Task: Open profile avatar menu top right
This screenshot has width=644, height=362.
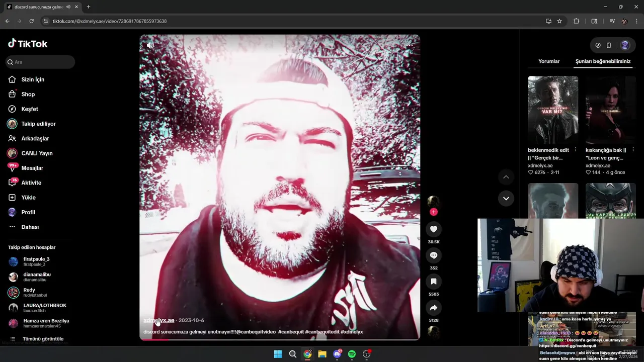Action: [x=625, y=45]
